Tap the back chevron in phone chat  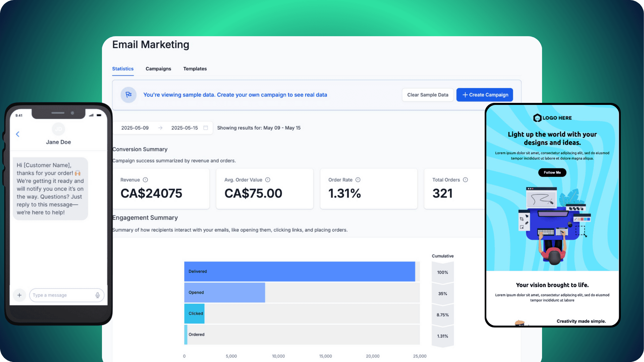(x=18, y=134)
